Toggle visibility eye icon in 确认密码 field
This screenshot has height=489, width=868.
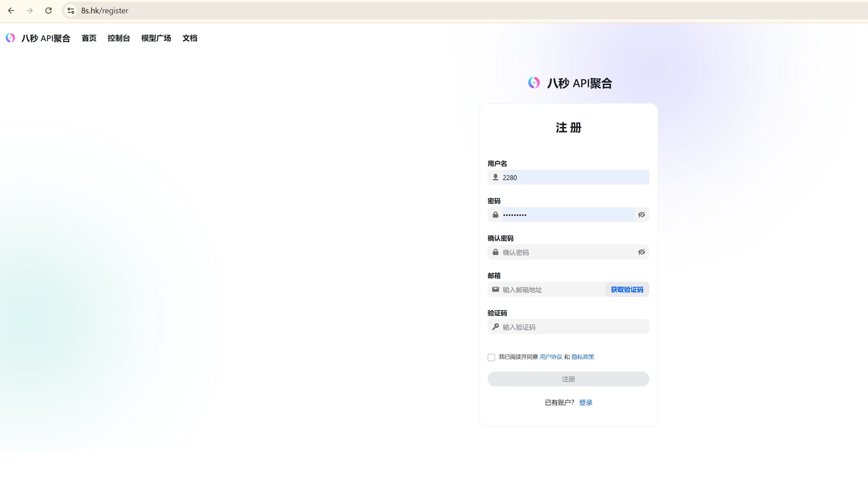642,252
